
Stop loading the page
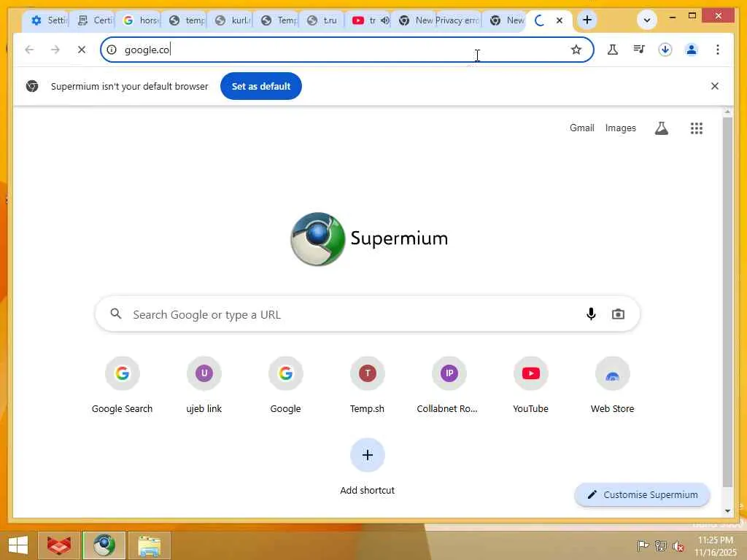click(x=82, y=50)
